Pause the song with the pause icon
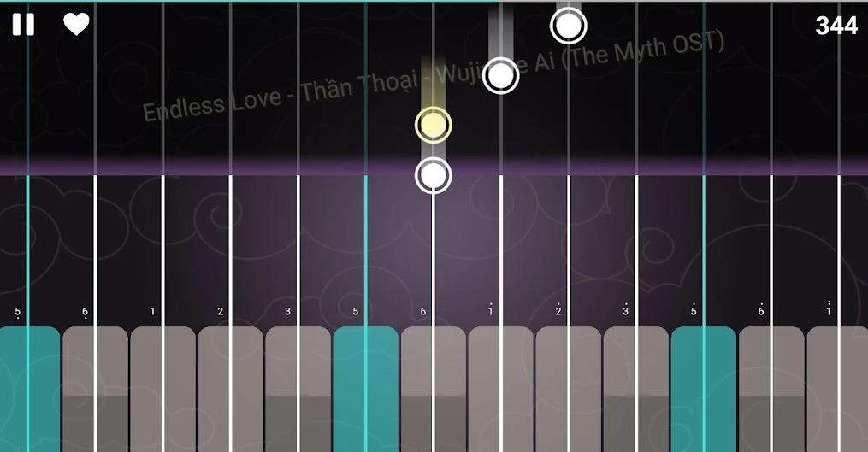Screen dimensions: 868x452 pyautogui.click(x=23, y=24)
